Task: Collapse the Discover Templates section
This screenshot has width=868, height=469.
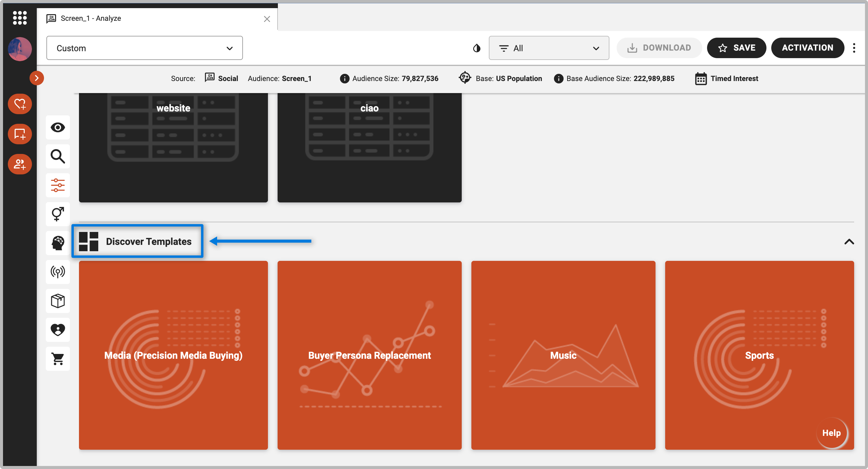Action: (849, 242)
